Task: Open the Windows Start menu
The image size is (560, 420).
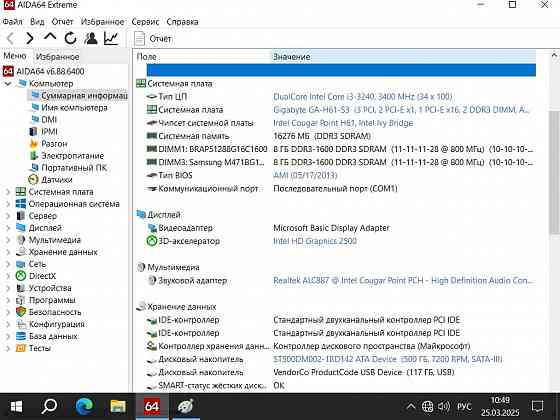Action: pos(16,406)
